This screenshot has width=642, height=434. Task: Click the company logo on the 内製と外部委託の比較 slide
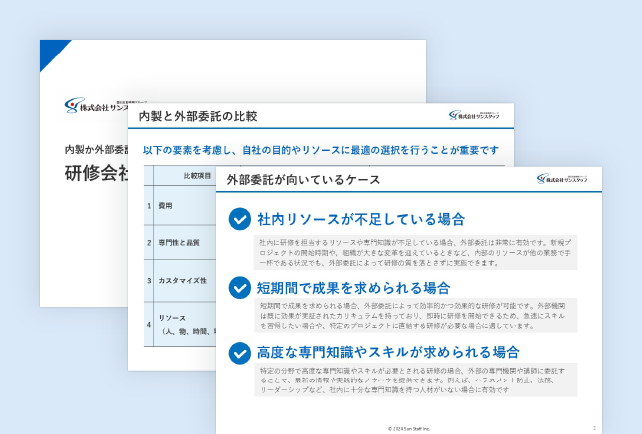(x=474, y=115)
